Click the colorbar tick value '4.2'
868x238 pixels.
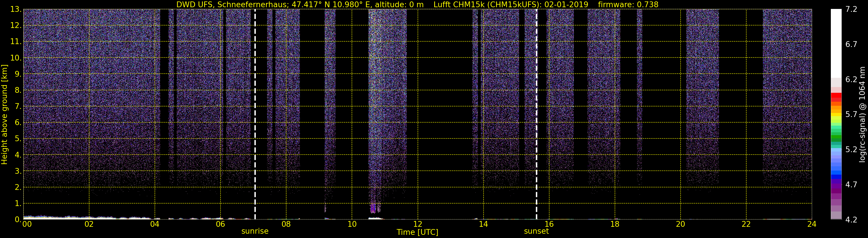click(x=851, y=220)
